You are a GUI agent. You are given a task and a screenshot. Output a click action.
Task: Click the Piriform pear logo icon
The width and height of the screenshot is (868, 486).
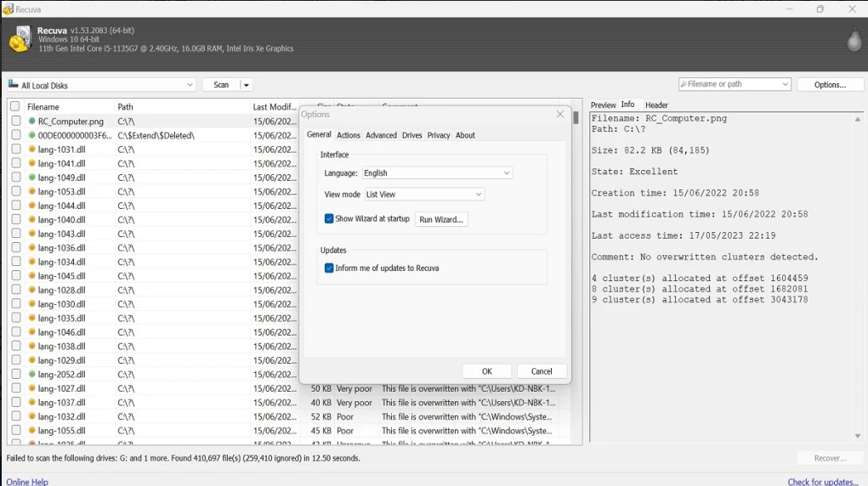point(854,41)
